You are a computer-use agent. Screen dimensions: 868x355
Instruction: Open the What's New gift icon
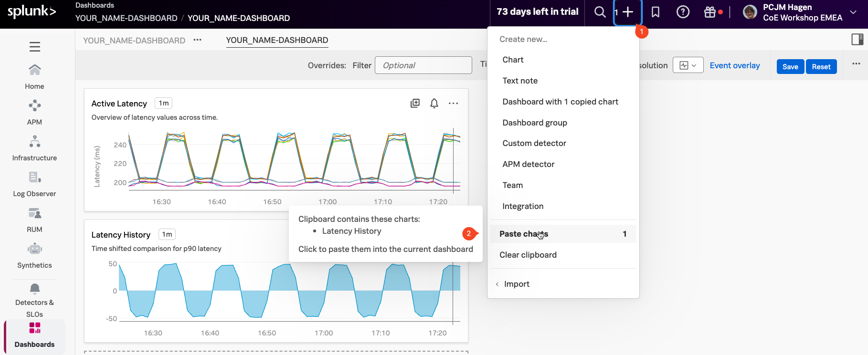pos(710,12)
